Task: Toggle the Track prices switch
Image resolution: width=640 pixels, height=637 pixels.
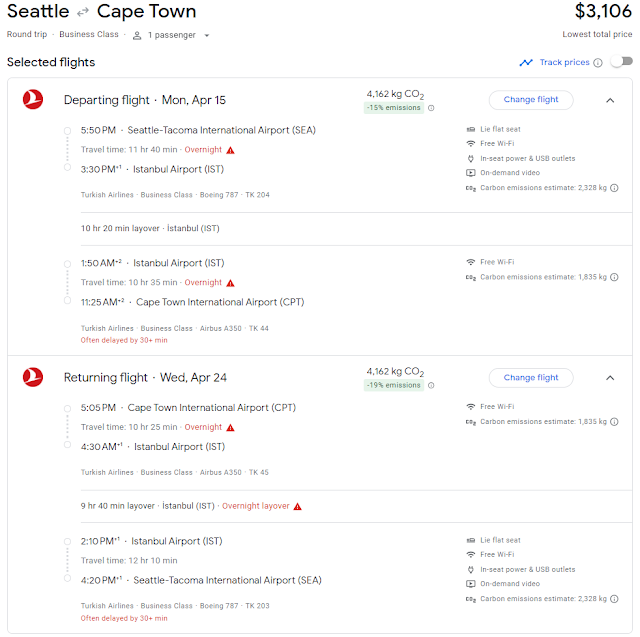Action: [x=621, y=62]
